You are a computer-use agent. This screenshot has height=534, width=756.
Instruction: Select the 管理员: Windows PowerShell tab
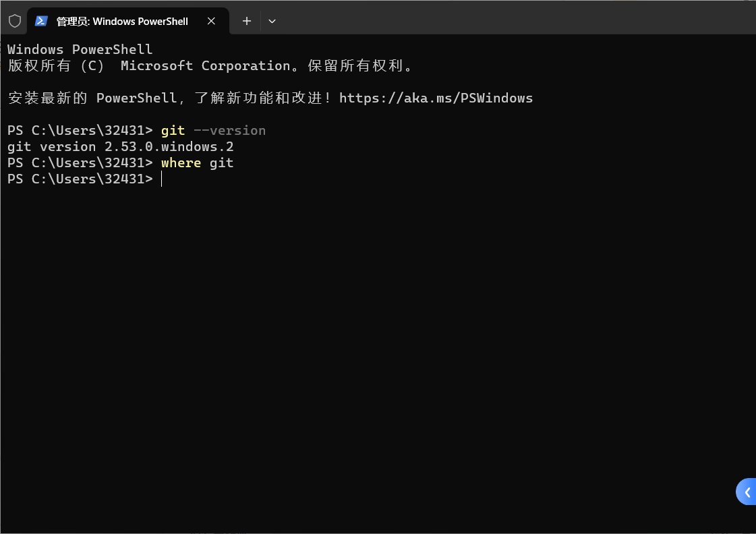[121, 21]
